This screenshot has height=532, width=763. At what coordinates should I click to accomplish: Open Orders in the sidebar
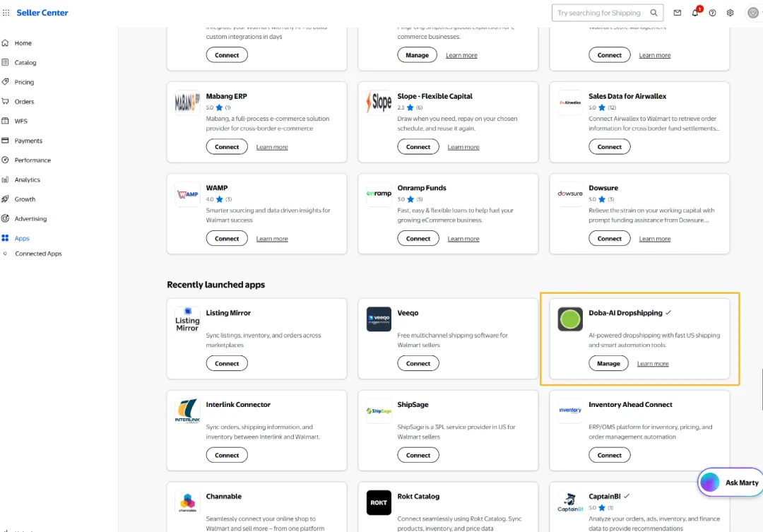pyautogui.click(x=24, y=101)
